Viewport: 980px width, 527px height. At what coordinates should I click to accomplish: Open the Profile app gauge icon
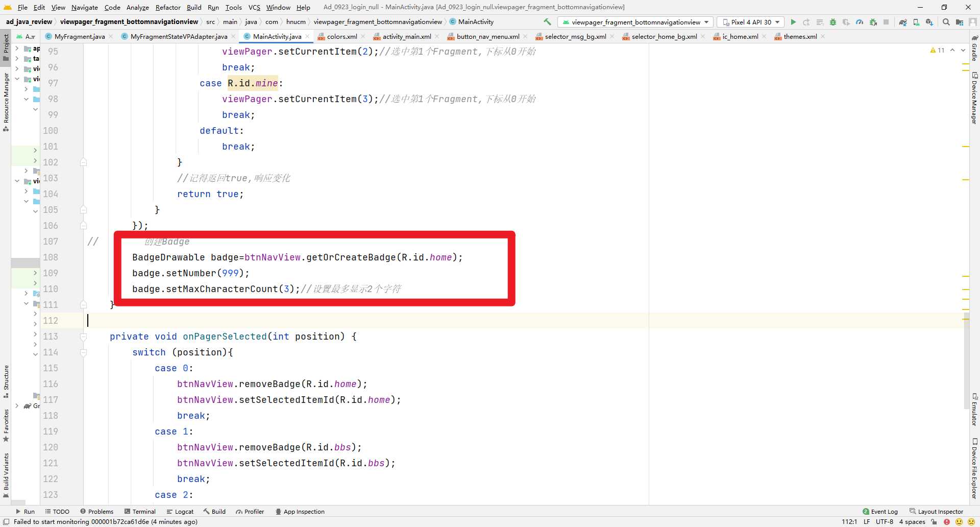tap(860, 22)
